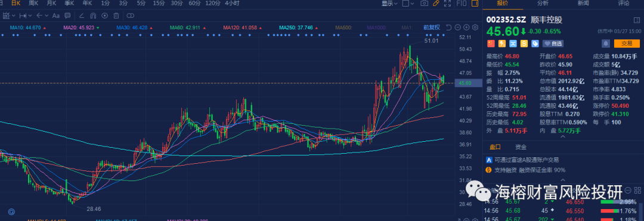Image resolution: width=644 pixels, height=221 pixels.
Task: Select the 120分 timeframe
Action: (213, 4)
